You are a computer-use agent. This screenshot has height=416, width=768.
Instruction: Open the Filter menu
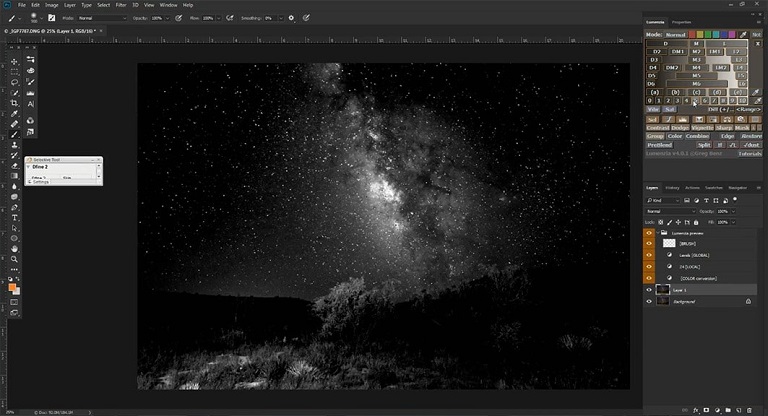120,5
